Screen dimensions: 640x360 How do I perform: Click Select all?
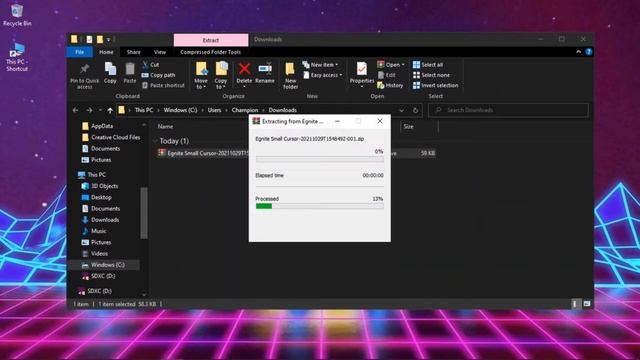427,64
